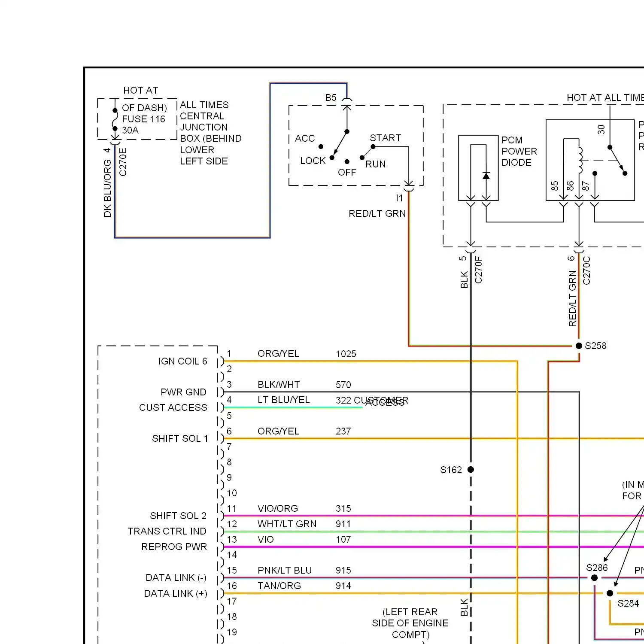
Task: Click the "FUSE 116" label
Action: (x=143, y=119)
